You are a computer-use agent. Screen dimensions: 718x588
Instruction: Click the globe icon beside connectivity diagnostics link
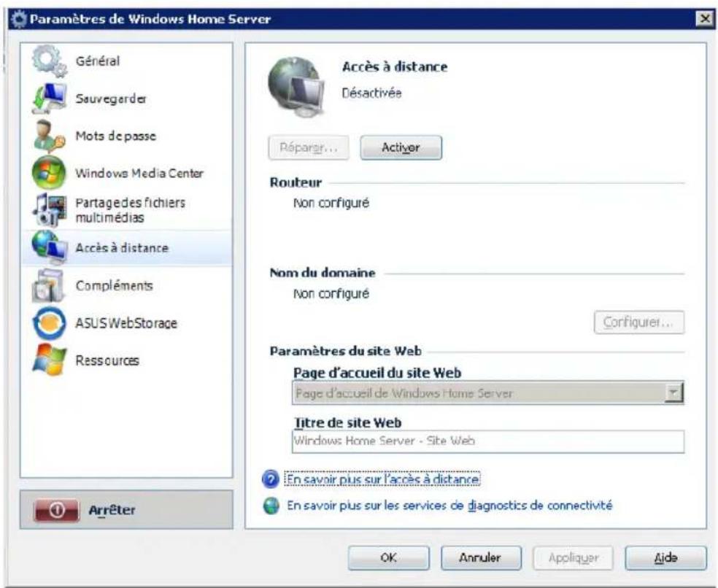[271, 506]
